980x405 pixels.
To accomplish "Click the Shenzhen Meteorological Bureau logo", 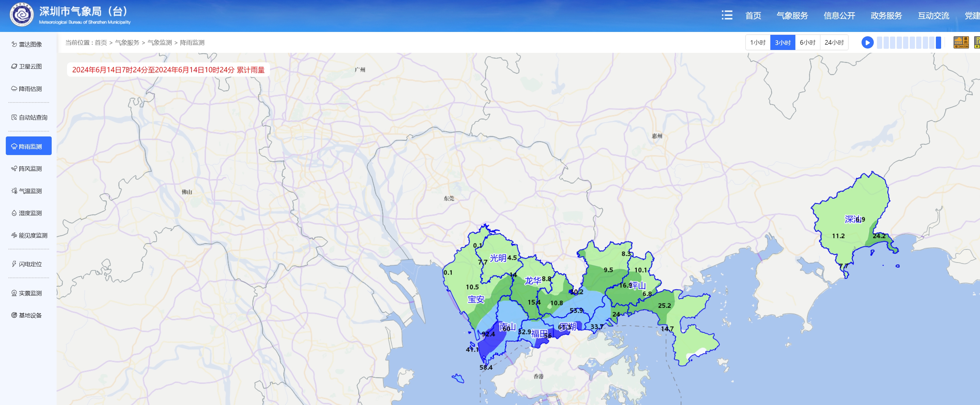I will pyautogui.click(x=22, y=15).
